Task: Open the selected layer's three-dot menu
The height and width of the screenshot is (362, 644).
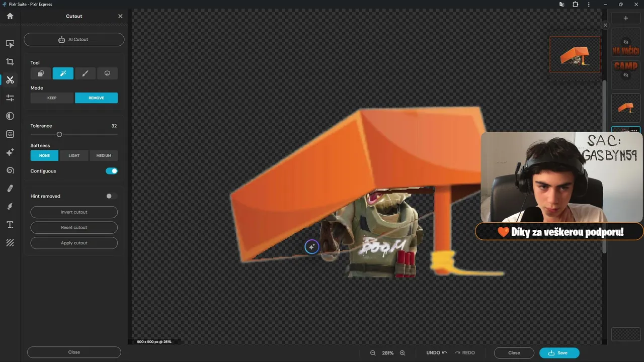Action: (634, 130)
